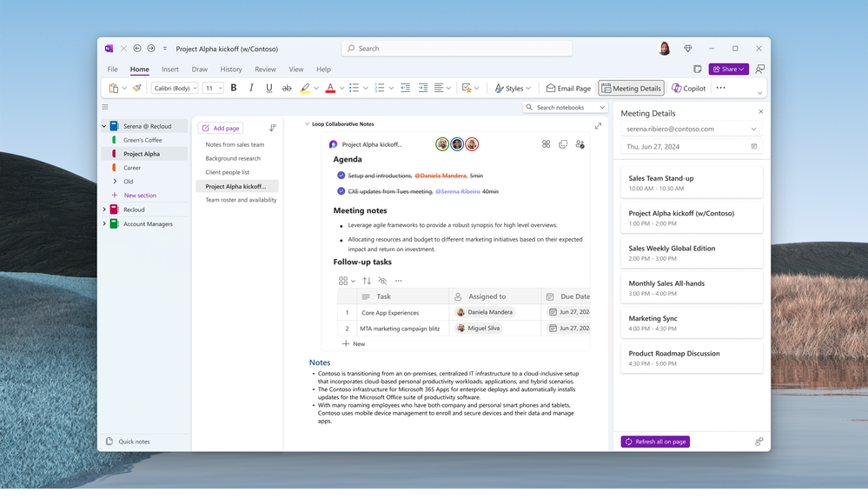Switch to the View tab
Image resolution: width=868 pixels, height=499 pixels.
coord(295,70)
